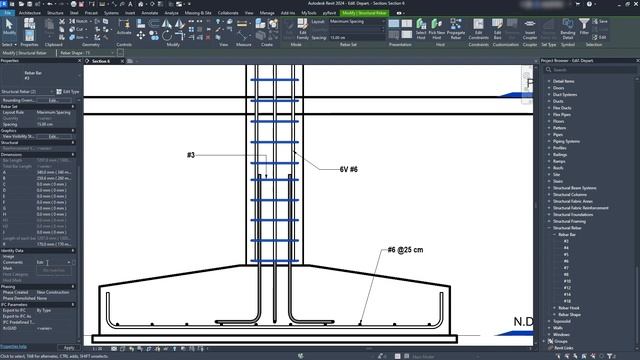
Task: Open the Manage ribbon tab
Action: point(267,13)
